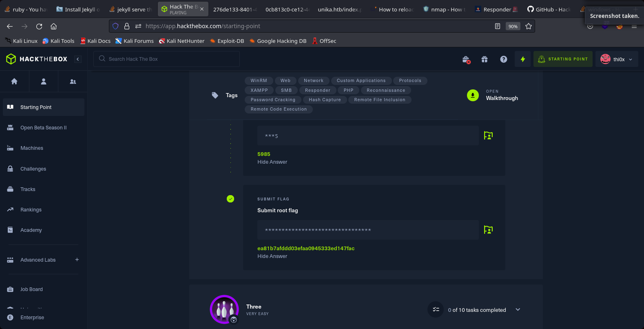
Task: Click the thi0x avatar image
Action: pos(605,59)
